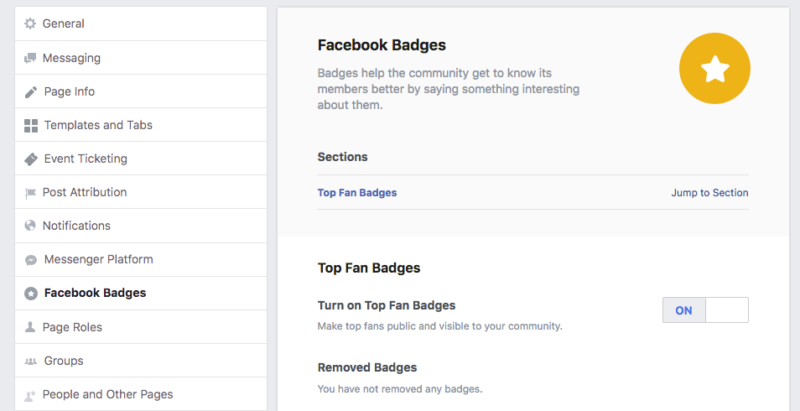800x411 pixels.
Task: Toggle the Top Fan Badges ON switch
Action: [705, 310]
